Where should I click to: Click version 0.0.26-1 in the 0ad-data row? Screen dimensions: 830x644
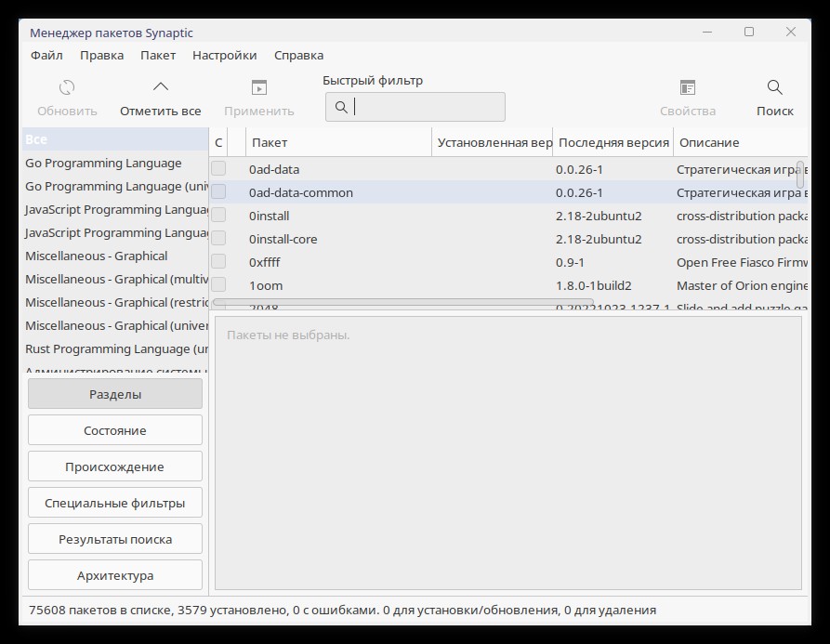[579, 169]
